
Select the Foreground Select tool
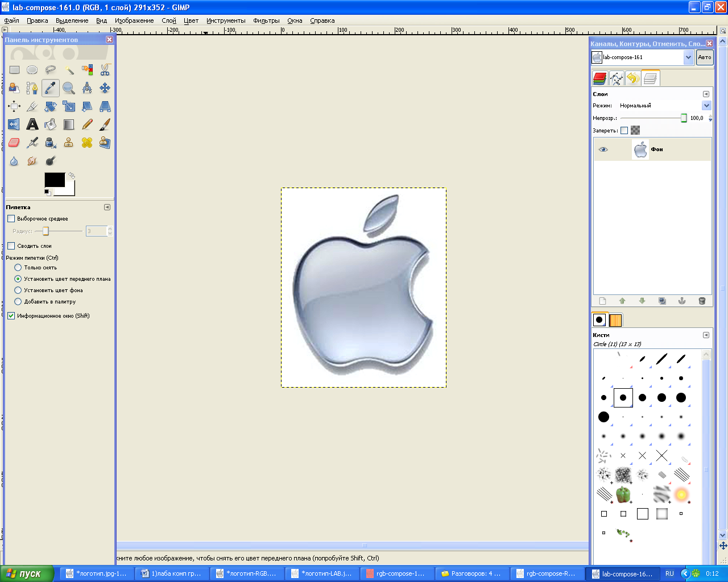click(14, 88)
